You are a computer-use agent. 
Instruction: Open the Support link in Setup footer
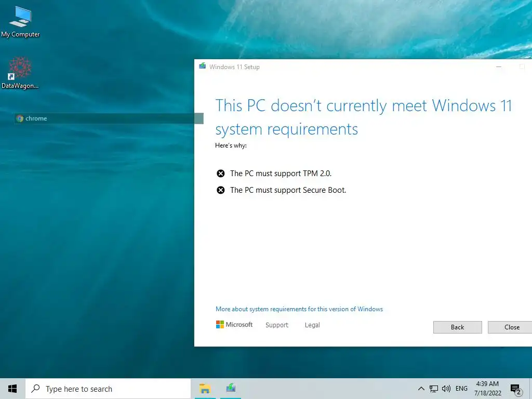coord(277,325)
